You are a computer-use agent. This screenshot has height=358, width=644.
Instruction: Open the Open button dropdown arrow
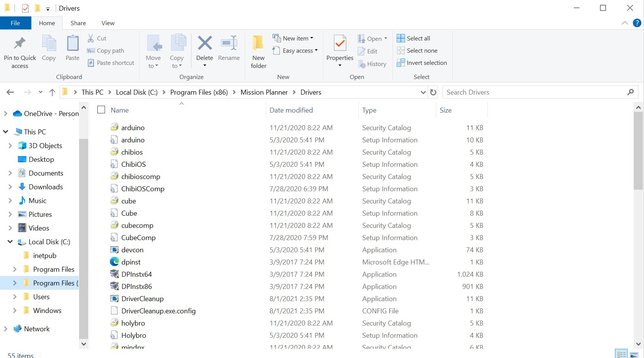[386, 39]
